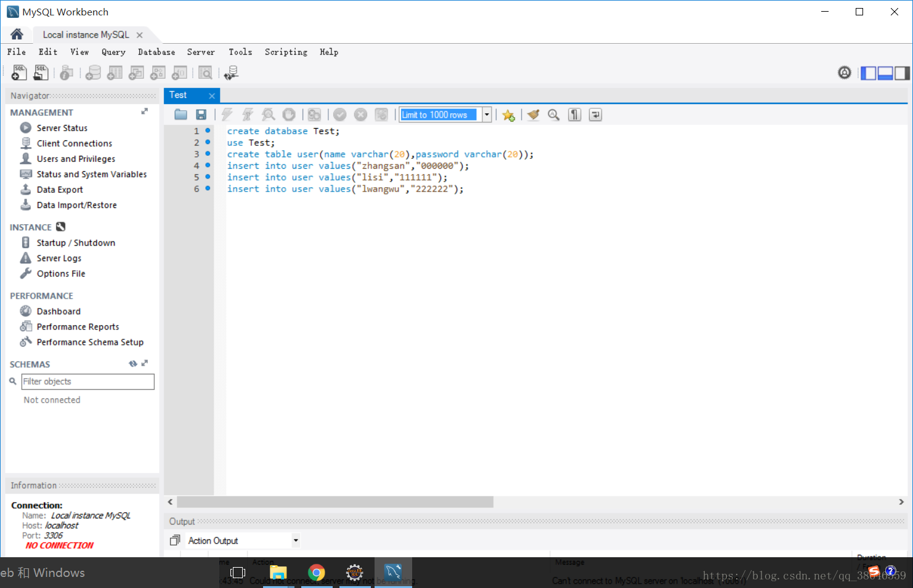913x588 pixels.
Task: Execute statement under cursor icon
Action: coord(248,115)
